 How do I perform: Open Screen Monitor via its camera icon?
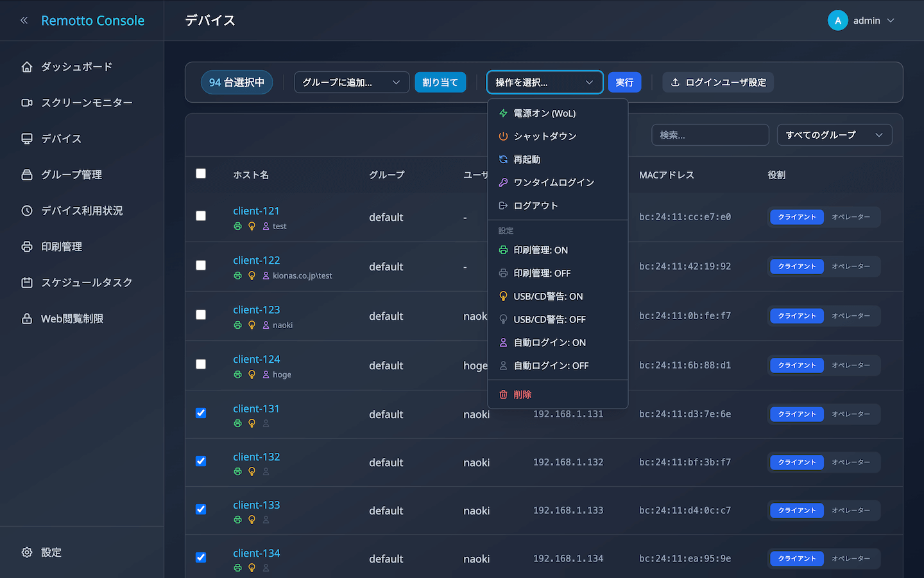27,103
